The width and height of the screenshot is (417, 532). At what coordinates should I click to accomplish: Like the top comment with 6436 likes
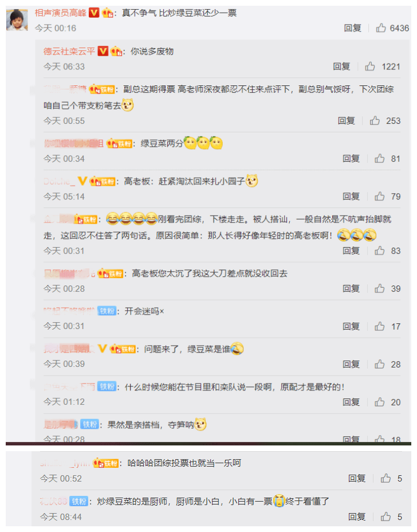[381, 28]
